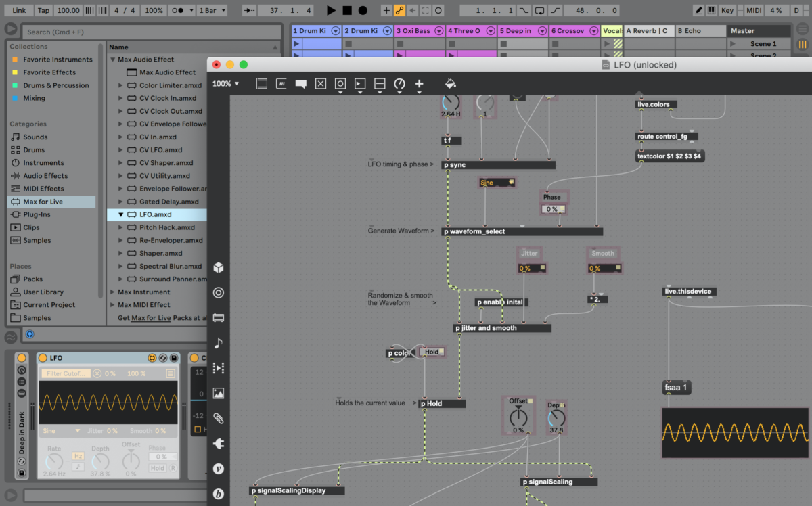Click the 100% LFO amount slider
812x506 pixels.
pyautogui.click(x=137, y=374)
